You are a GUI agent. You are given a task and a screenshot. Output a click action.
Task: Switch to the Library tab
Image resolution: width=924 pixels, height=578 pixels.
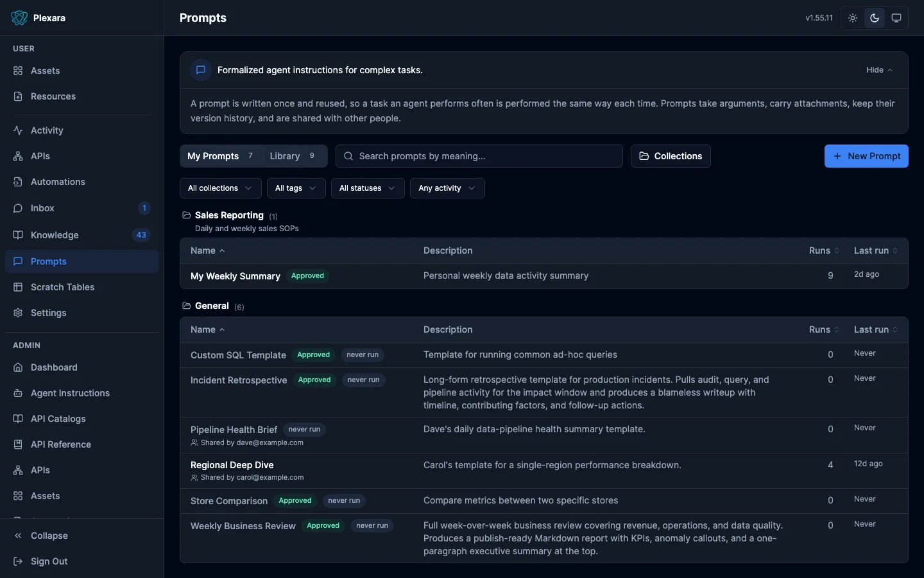tap(293, 156)
